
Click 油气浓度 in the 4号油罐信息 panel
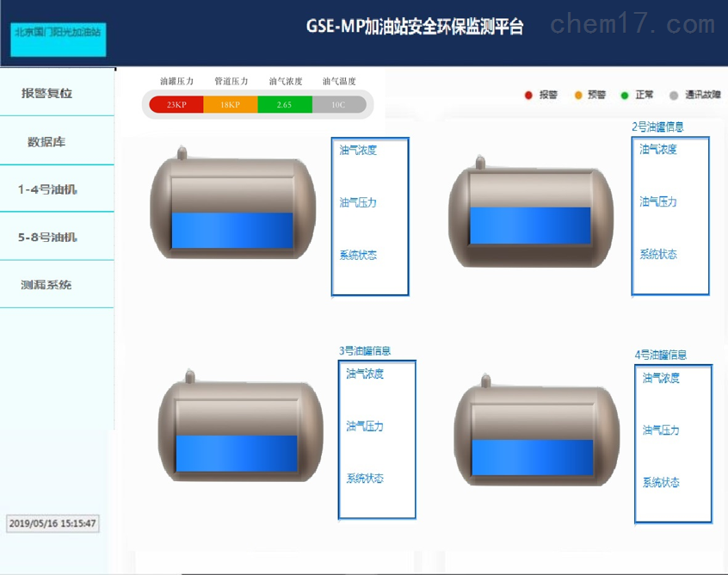tap(661, 378)
